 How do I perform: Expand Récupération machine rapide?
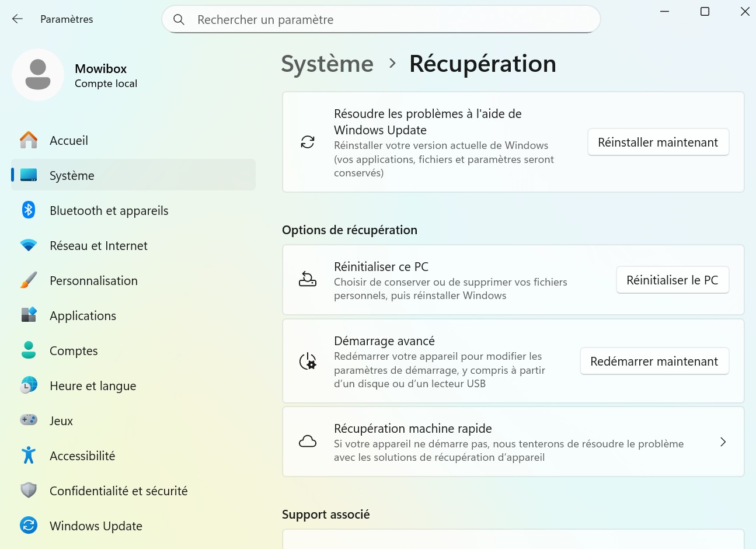(x=723, y=442)
